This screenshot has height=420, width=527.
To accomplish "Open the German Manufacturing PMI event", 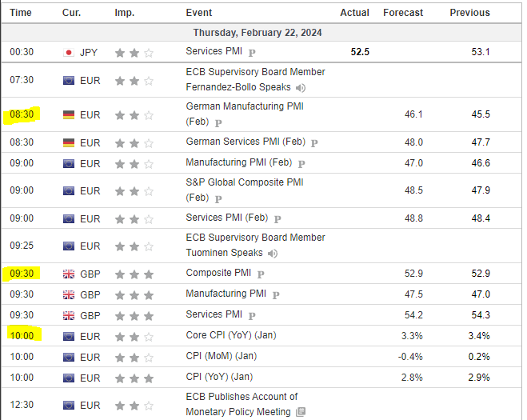I will 244,106.
